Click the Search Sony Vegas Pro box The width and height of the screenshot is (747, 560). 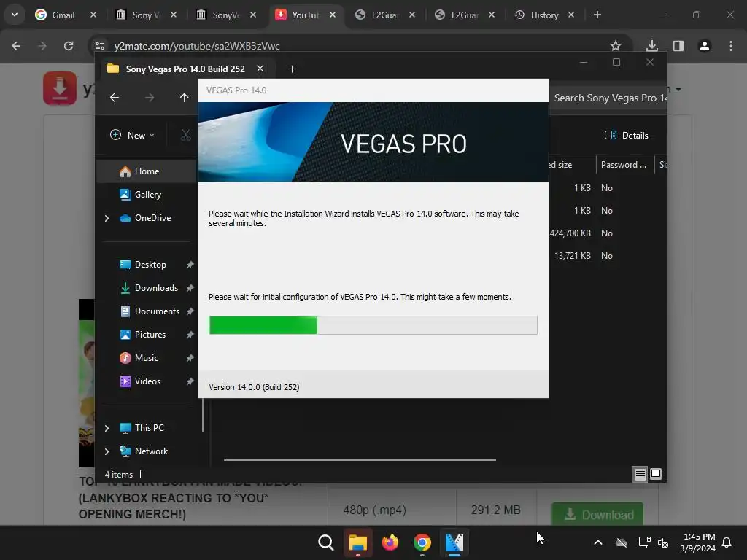(x=608, y=98)
